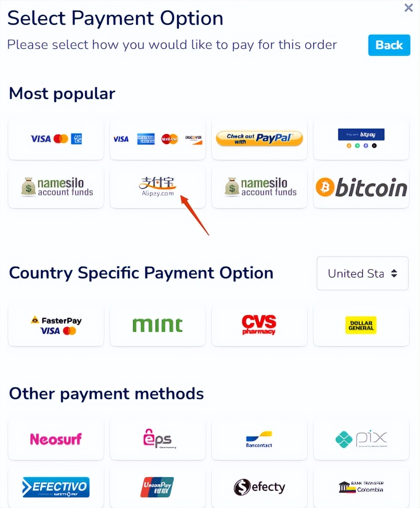The image size is (420, 508).
Task: Select the CVS Pharmacy payment option
Action: coord(259,325)
